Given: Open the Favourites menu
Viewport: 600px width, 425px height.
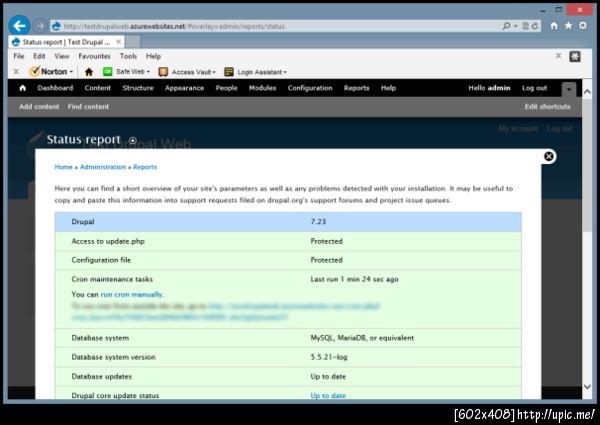Looking at the screenshot, I should (x=94, y=56).
